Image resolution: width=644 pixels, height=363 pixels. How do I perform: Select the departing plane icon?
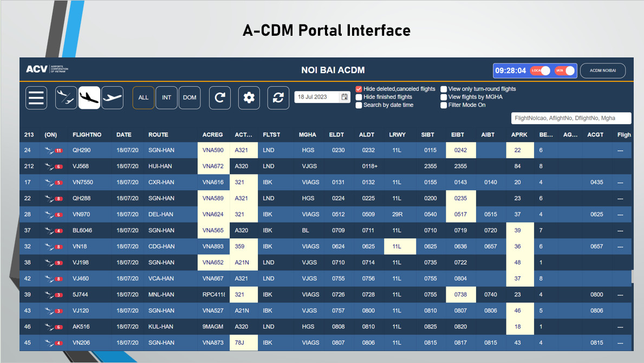(112, 98)
